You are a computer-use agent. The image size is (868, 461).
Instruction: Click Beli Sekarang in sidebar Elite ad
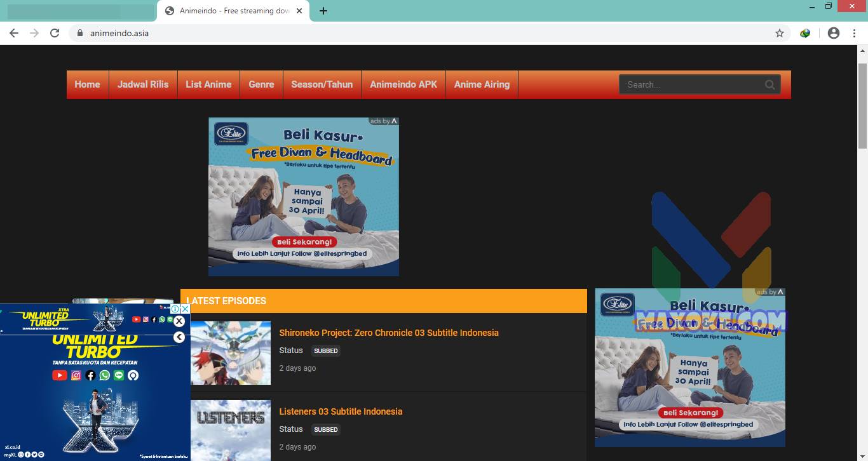pos(691,413)
